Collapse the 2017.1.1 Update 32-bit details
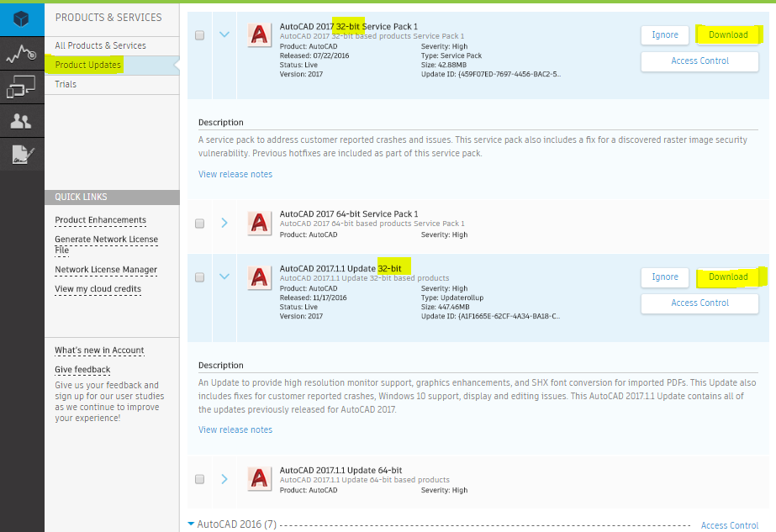The image size is (776, 532). coord(224,277)
